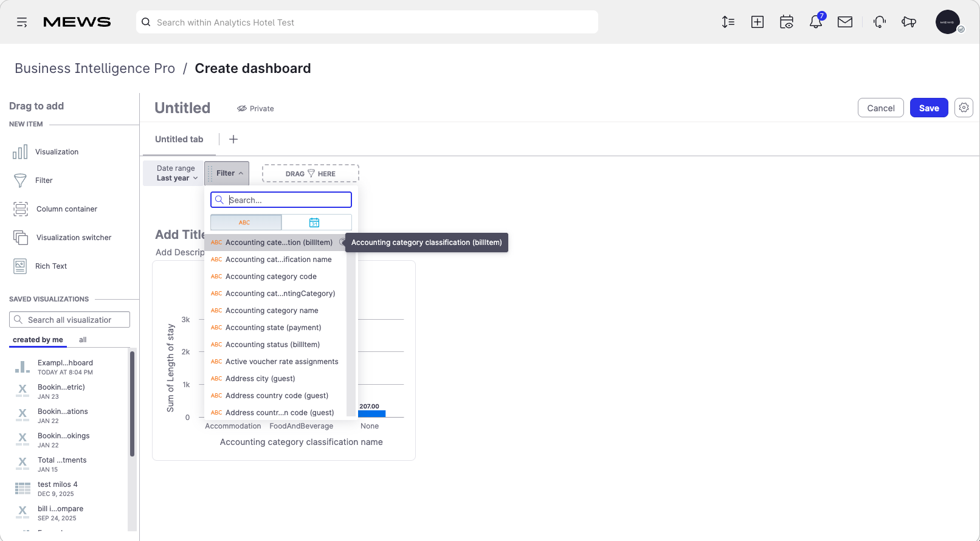Open the hamburger main menu
980x541 pixels.
[x=22, y=22]
